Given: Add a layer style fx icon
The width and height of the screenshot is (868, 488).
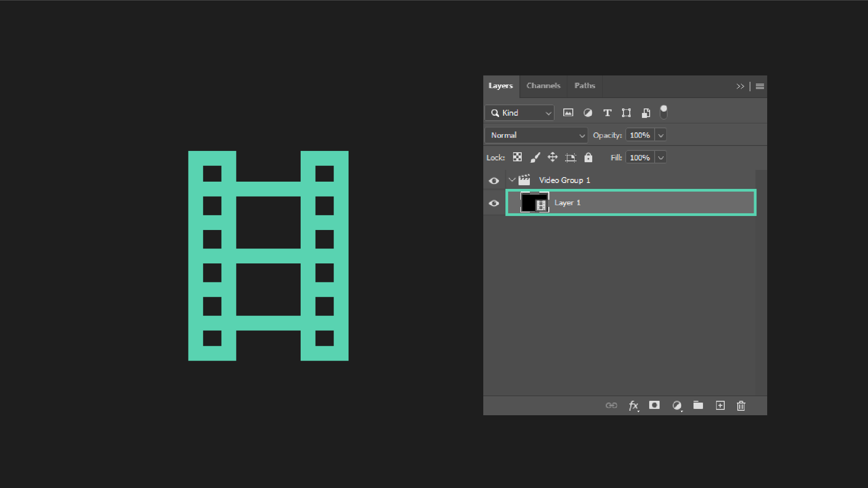Looking at the screenshot, I should point(634,406).
